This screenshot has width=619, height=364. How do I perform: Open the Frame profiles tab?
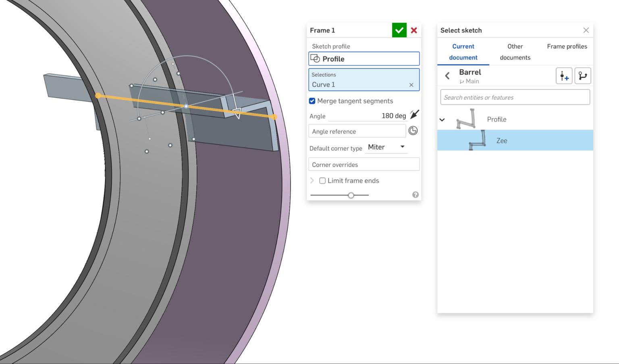pos(567,46)
